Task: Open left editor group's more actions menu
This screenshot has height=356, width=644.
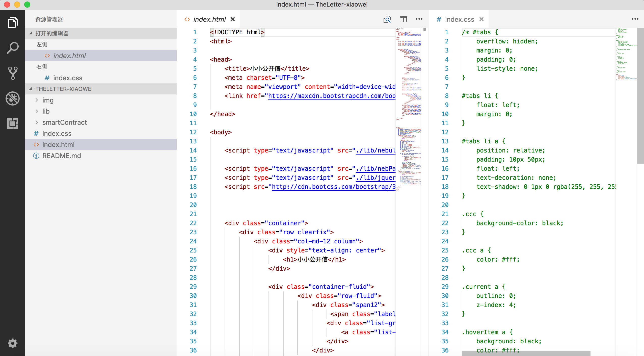Action: pyautogui.click(x=419, y=19)
